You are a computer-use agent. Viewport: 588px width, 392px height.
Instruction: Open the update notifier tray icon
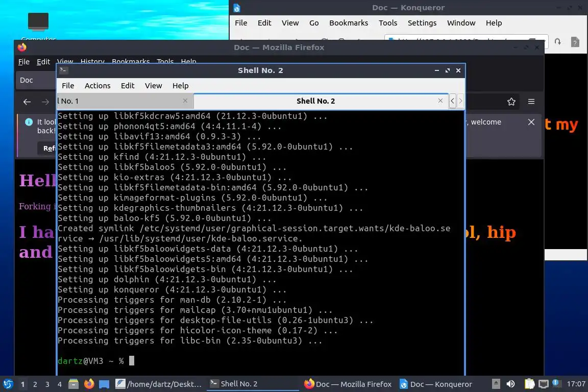click(556, 383)
